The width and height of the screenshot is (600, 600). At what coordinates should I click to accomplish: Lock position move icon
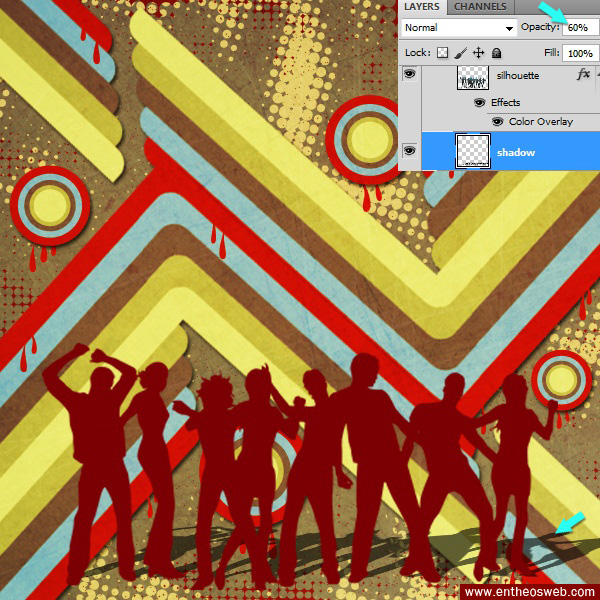[x=478, y=53]
